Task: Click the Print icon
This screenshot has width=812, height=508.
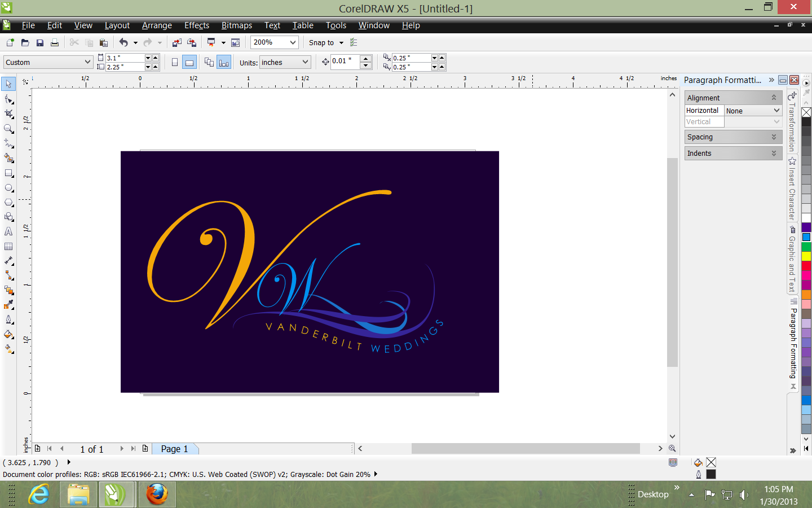Action: point(55,43)
